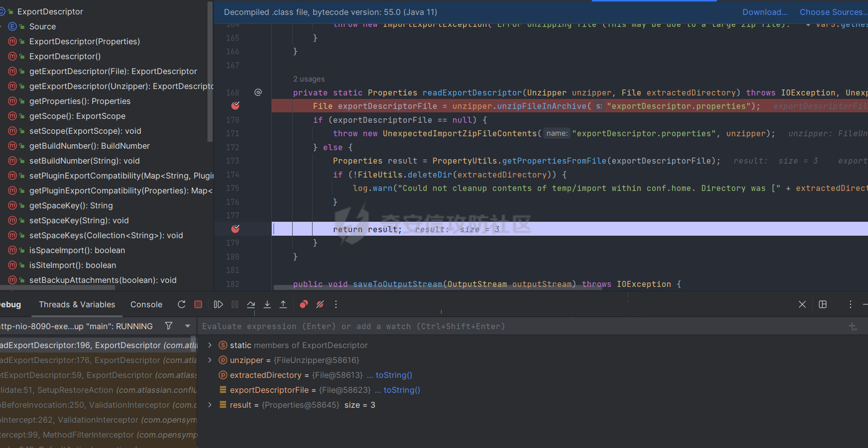Click the Choose Sources link
The width and height of the screenshot is (868, 448).
tap(831, 12)
